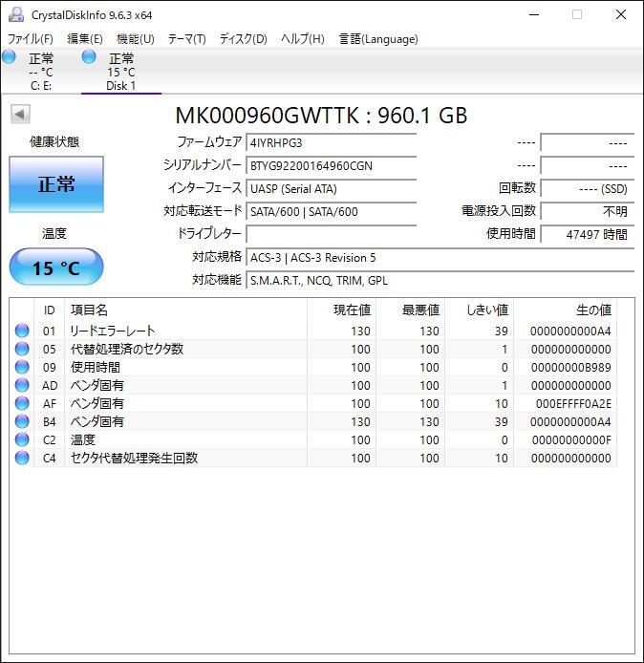This screenshot has height=663, width=644.
Task: Click the rotation rate field (SSD)
Action: pos(588,188)
